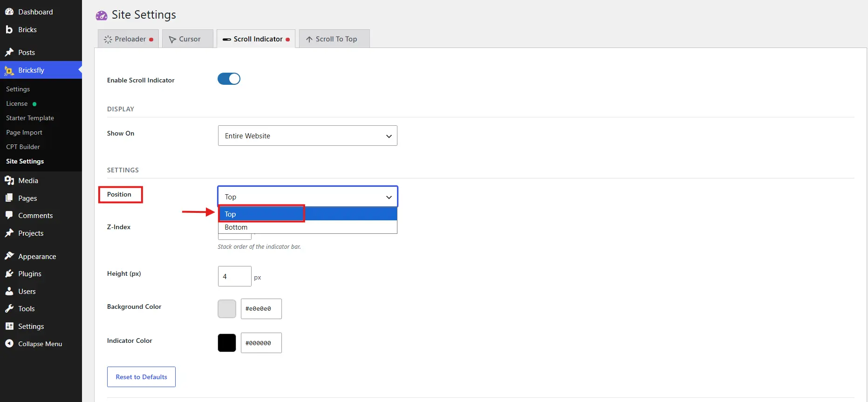Open the Bricks menu link
Image resolution: width=868 pixels, height=402 pixels.
[x=27, y=29]
